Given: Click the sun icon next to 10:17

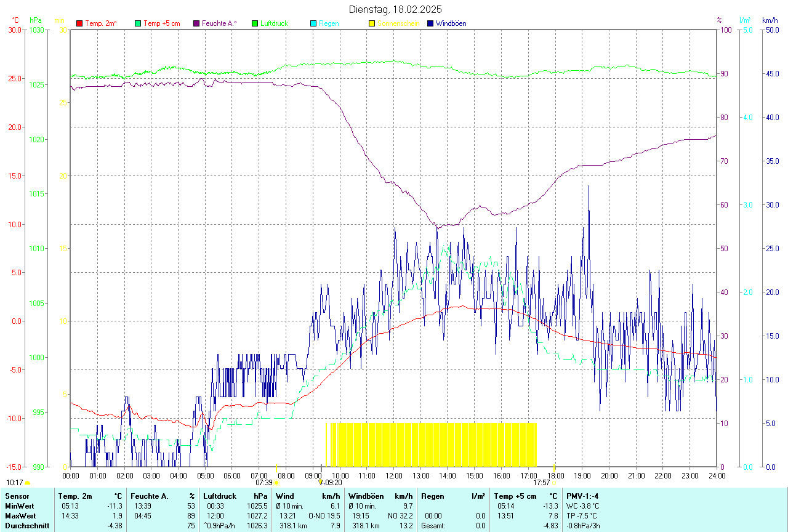Looking at the screenshot, I should coord(27,483).
